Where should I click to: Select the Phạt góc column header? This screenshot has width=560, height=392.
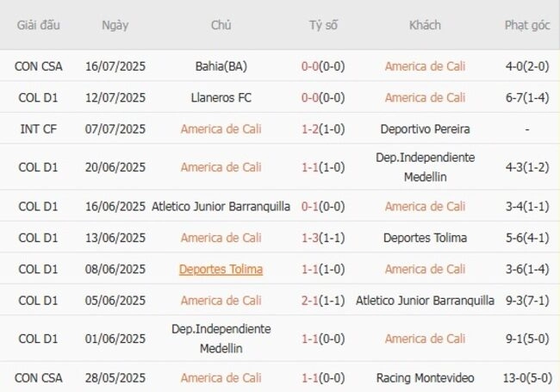527,25
